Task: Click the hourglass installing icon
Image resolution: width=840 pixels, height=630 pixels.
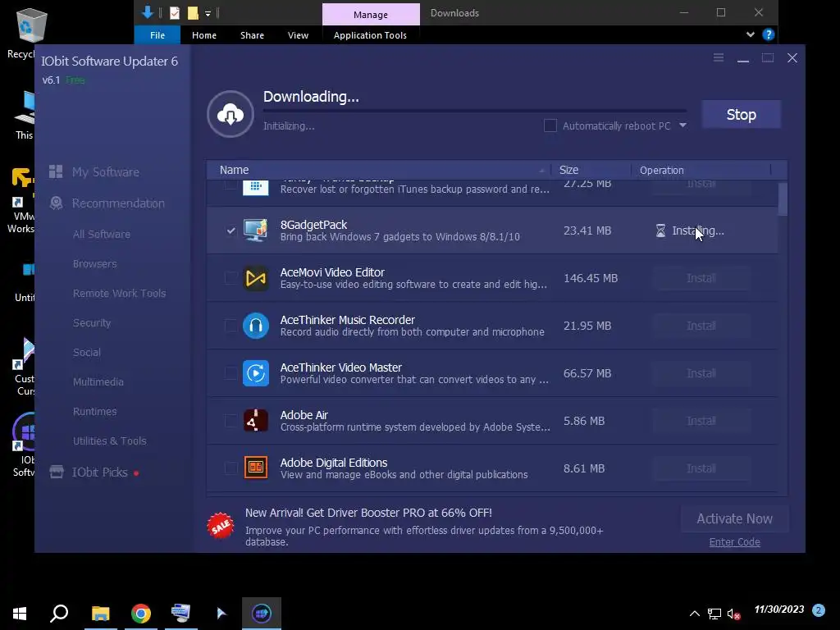Action: (x=660, y=231)
